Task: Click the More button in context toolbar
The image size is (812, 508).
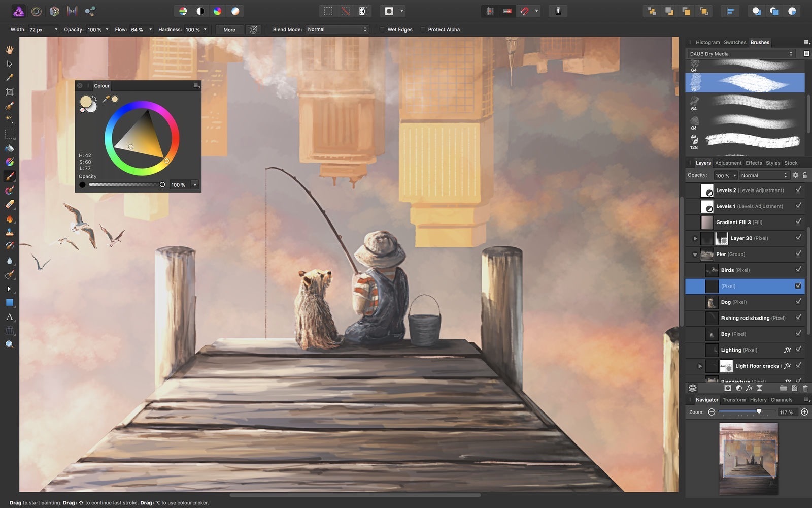Action: click(x=229, y=30)
